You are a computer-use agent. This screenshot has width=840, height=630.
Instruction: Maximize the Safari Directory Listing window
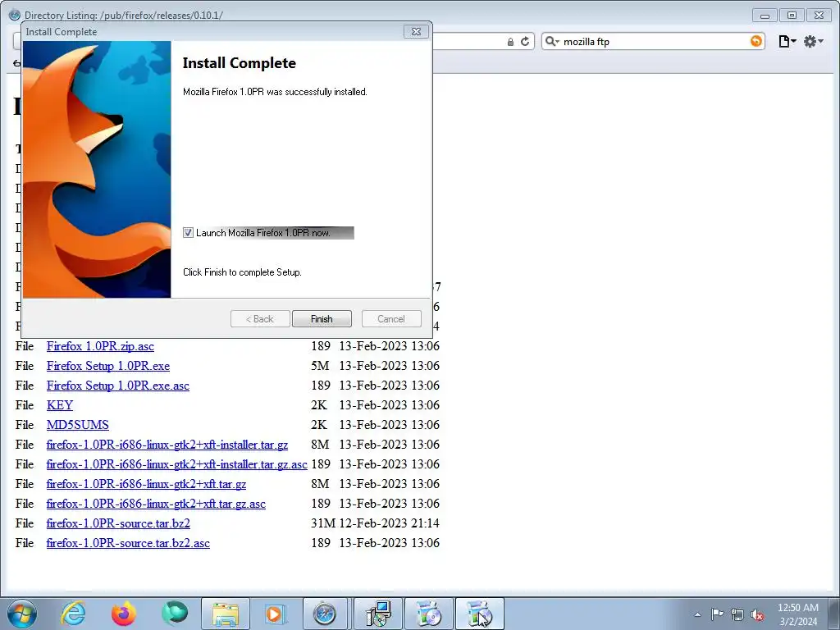click(x=792, y=15)
